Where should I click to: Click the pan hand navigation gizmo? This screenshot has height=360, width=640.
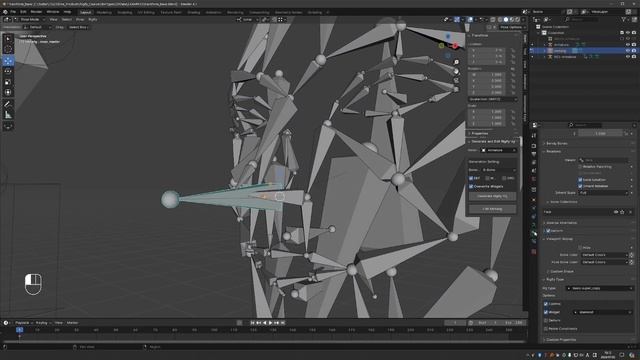click(x=456, y=71)
